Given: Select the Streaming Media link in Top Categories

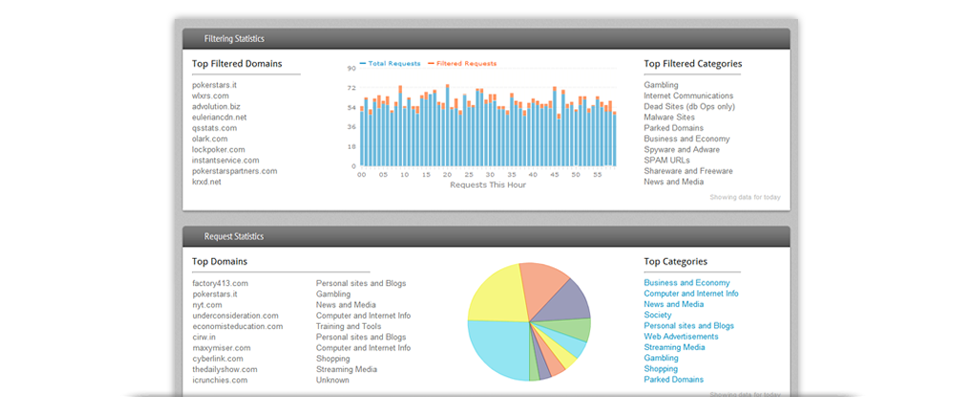Looking at the screenshot, I should coord(674,347).
